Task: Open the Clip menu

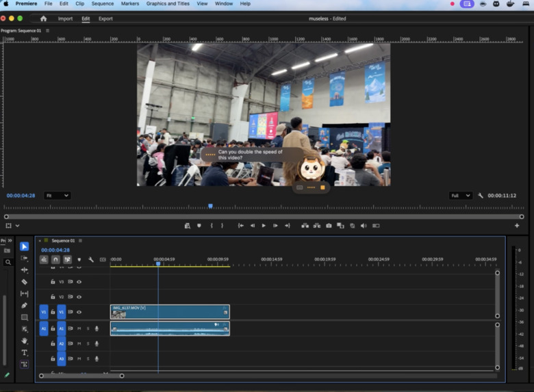Action: coord(79,3)
